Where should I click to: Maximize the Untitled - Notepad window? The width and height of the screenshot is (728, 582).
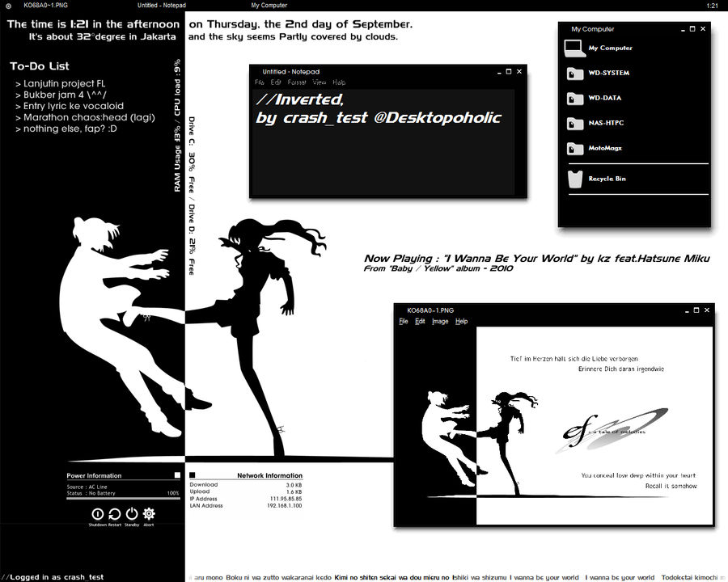(509, 71)
